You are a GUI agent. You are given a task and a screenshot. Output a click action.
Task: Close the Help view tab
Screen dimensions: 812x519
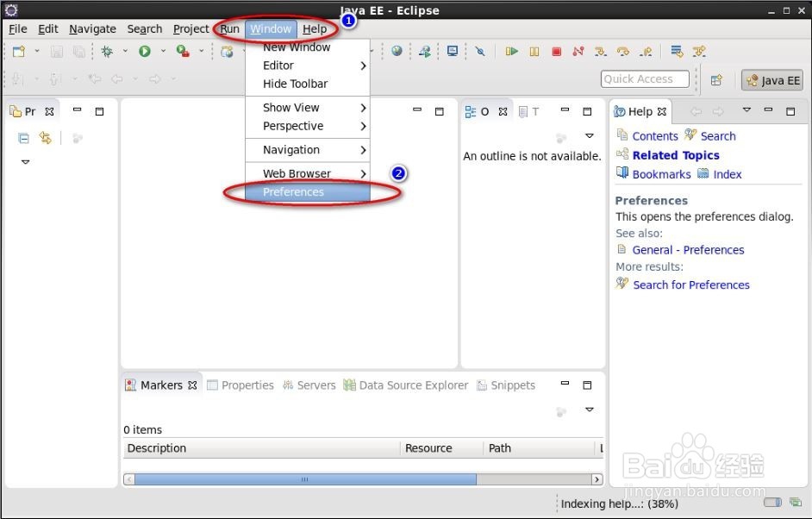point(662,112)
